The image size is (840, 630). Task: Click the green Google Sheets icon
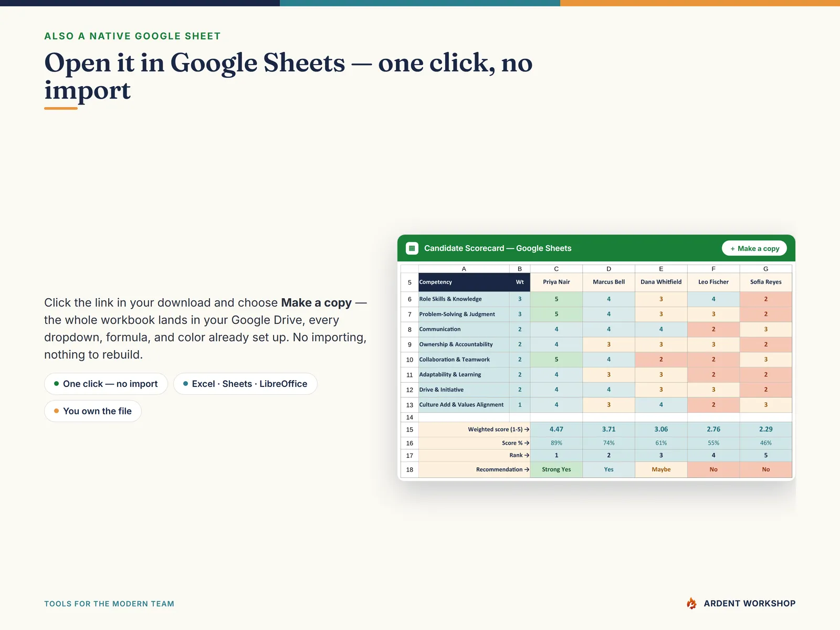coord(412,248)
